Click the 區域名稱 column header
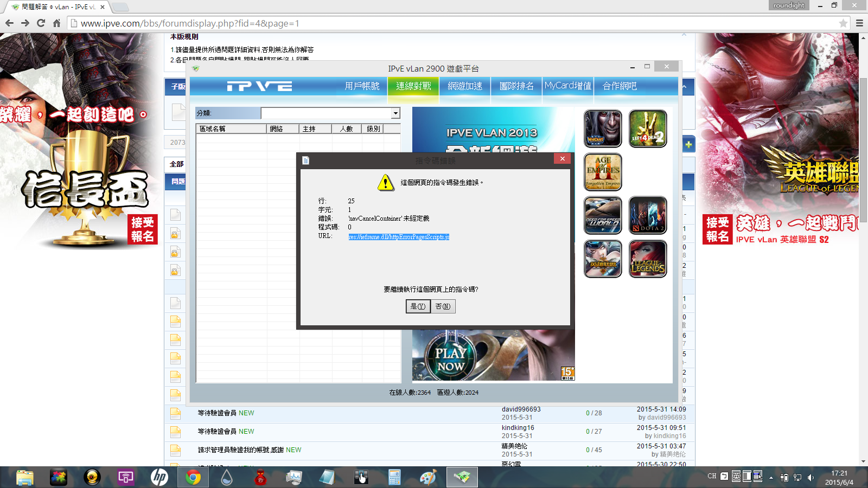Screen dimensions: 868x488 pyautogui.click(x=231, y=129)
